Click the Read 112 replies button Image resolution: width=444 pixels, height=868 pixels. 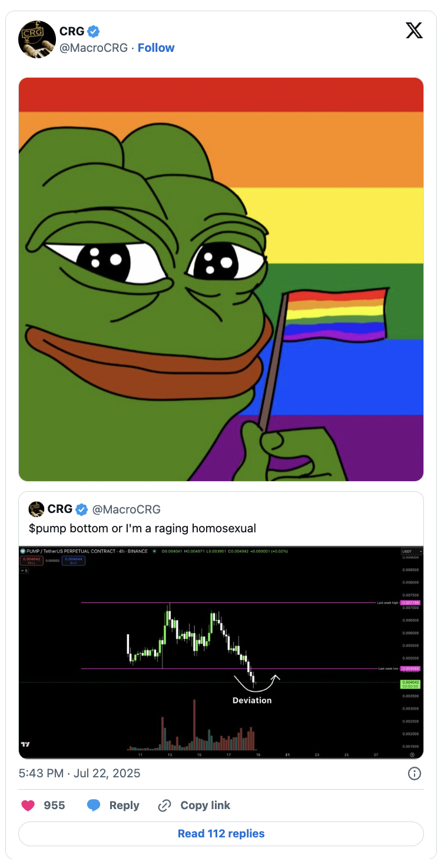[221, 834]
